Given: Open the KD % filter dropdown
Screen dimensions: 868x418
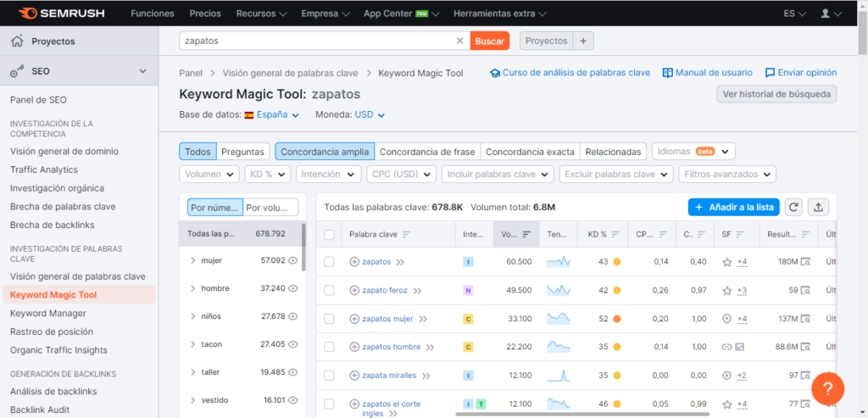Looking at the screenshot, I should tap(268, 174).
